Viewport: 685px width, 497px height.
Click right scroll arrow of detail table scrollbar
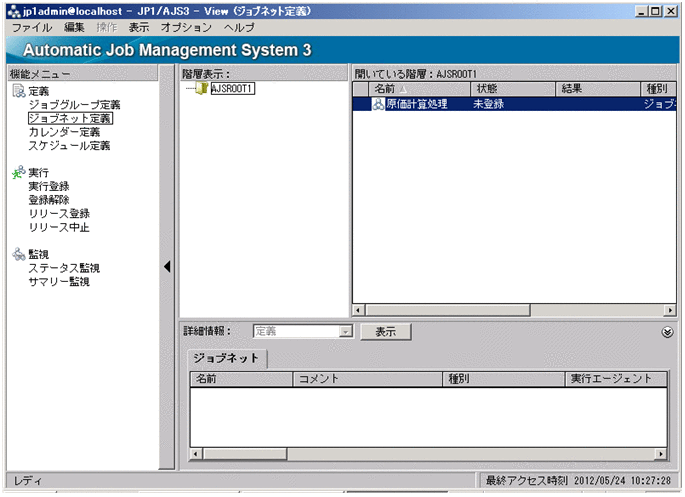click(x=661, y=454)
